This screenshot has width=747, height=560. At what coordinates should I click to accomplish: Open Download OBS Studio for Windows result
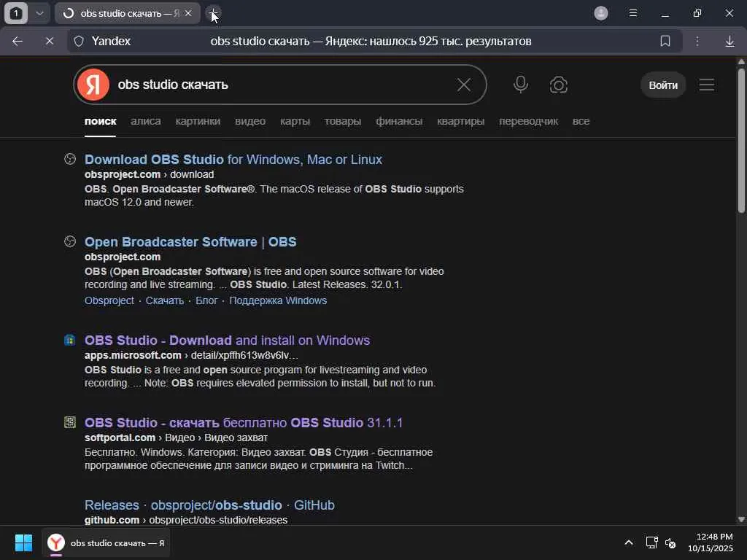[233, 160]
